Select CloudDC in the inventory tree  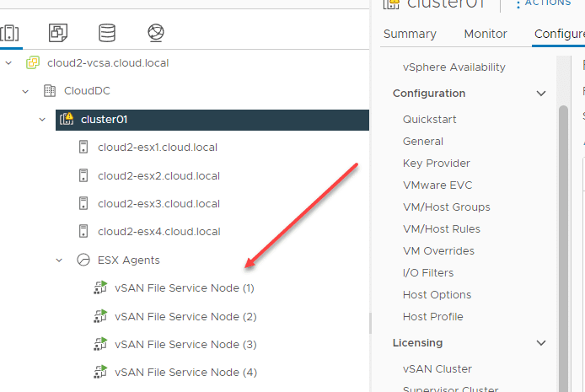tap(87, 91)
